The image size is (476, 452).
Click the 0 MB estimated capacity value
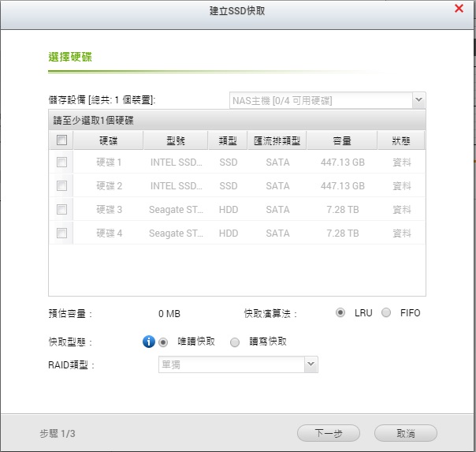coord(169,313)
